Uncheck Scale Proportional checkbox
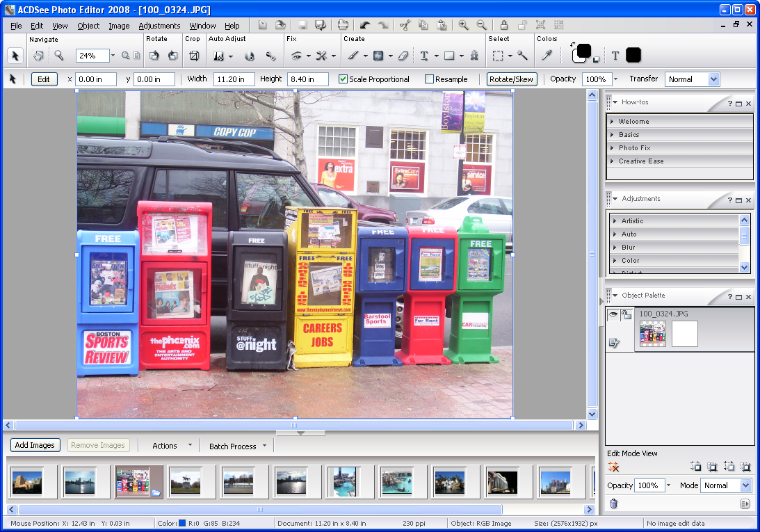Viewport: 760px width, 532px height. click(343, 79)
